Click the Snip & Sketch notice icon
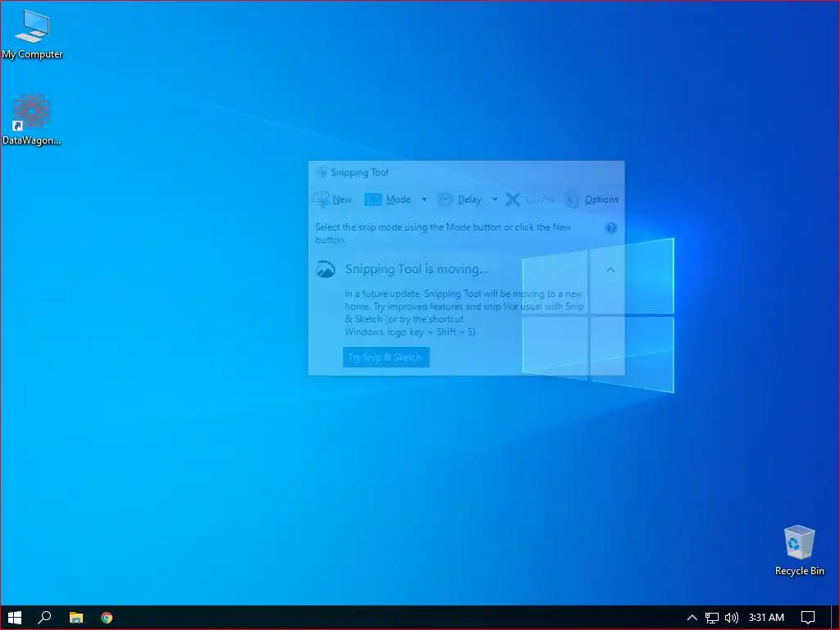The height and width of the screenshot is (630, 840). coord(325,269)
